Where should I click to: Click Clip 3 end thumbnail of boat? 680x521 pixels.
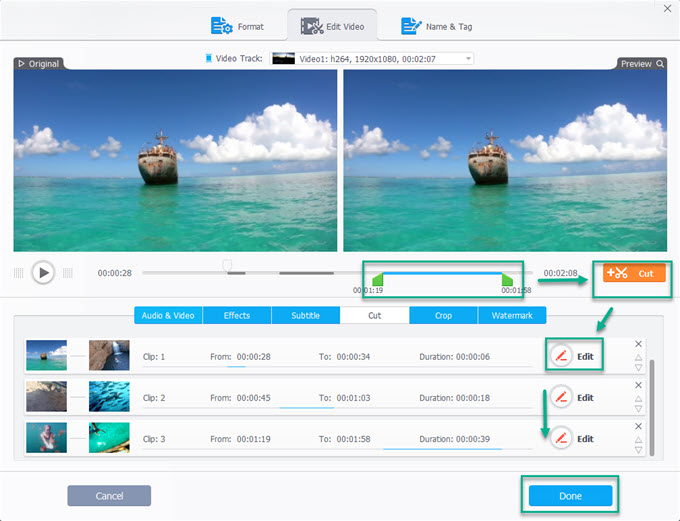click(x=109, y=438)
